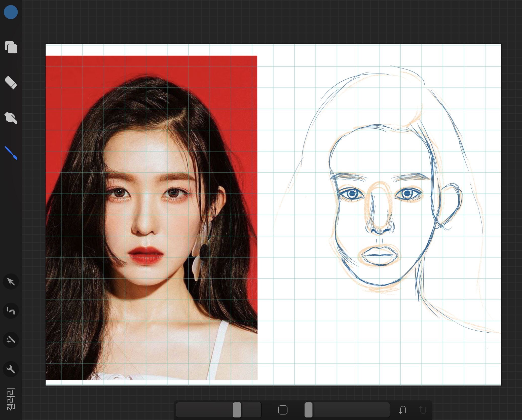Open the Layers panel icon
The width and height of the screenshot is (522, 420).
click(11, 47)
